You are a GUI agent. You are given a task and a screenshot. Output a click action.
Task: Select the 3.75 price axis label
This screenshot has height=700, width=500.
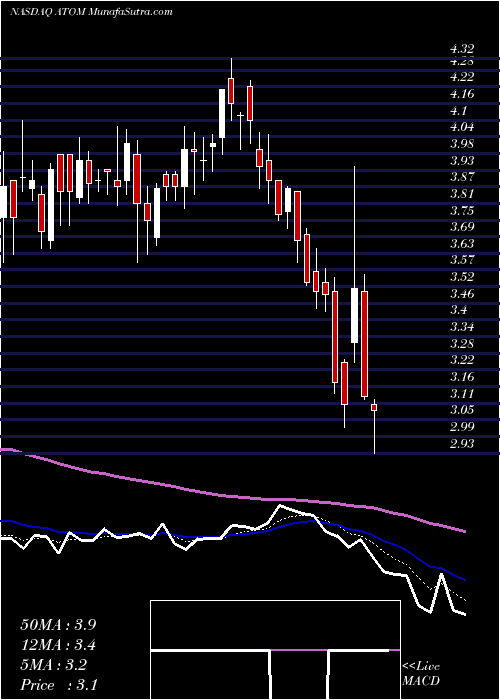462,210
